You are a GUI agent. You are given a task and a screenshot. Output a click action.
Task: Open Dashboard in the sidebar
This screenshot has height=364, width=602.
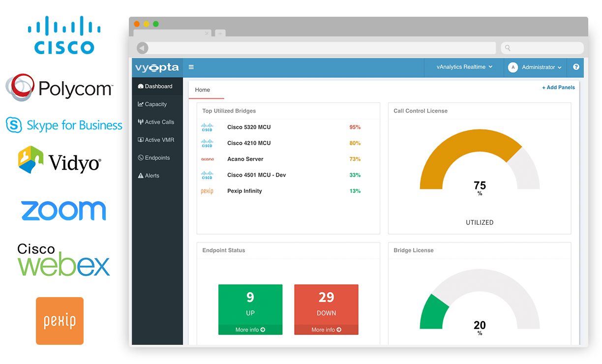pos(157,86)
